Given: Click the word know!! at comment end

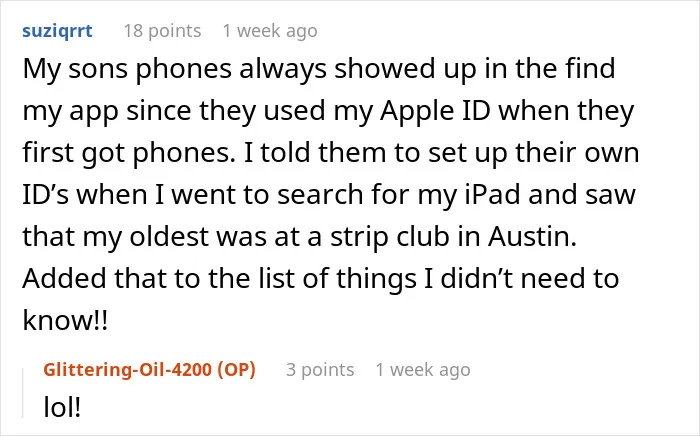Looking at the screenshot, I should click(x=65, y=320).
